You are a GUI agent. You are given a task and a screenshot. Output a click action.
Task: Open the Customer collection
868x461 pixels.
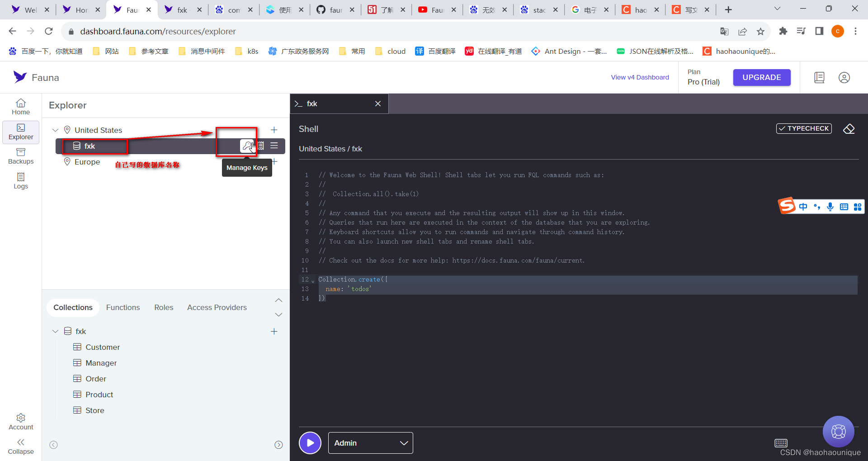click(103, 347)
